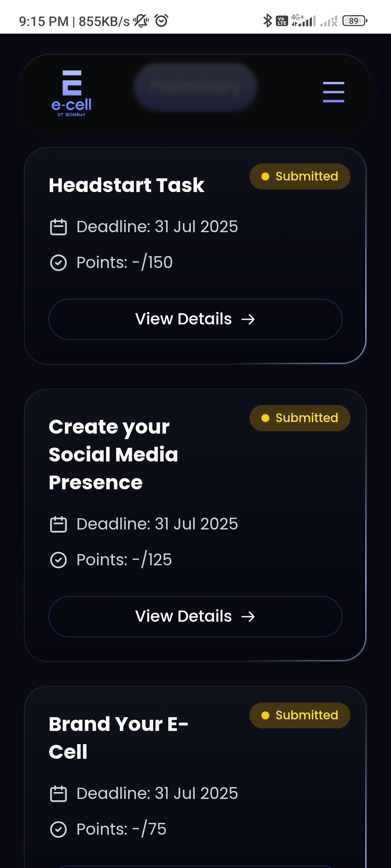Screen dimensions: 391x868
Task: Click the Headstart Task points checkmark icon
Action: pos(58,263)
